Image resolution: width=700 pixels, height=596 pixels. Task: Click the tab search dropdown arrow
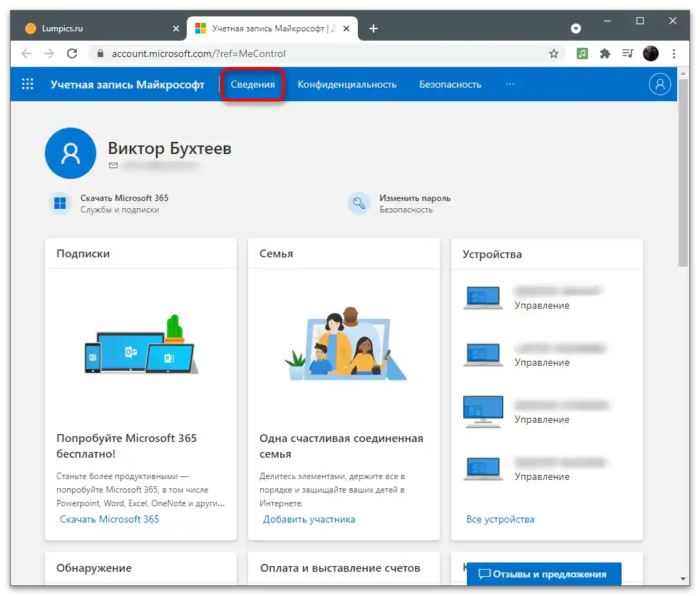point(576,29)
